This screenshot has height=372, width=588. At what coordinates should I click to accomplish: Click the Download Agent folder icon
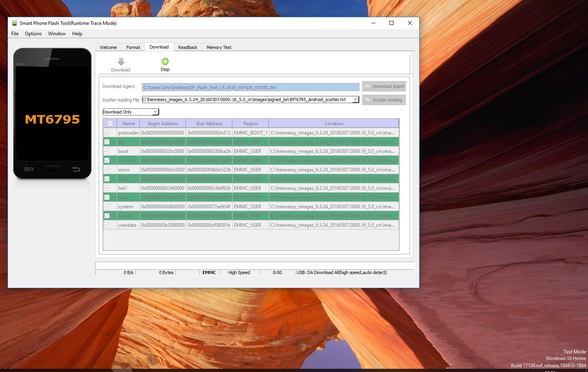[x=367, y=86]
